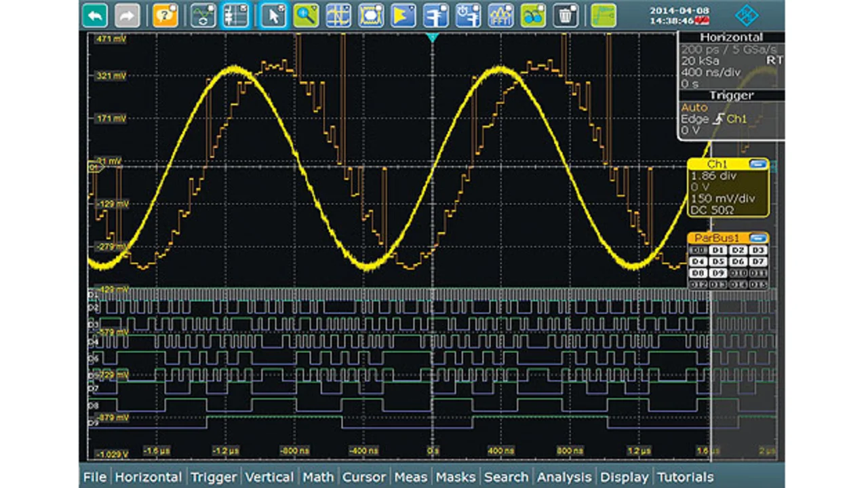Image resolution: width=868 pixels, height=488 pixels.
Task: Open the File menu
Action: 94,477
